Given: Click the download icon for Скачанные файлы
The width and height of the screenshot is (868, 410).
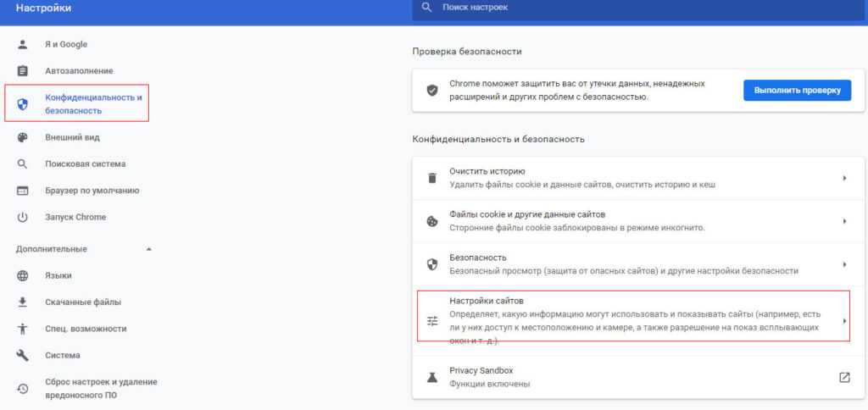Looking at the screenshot, I should coord(23,302).
